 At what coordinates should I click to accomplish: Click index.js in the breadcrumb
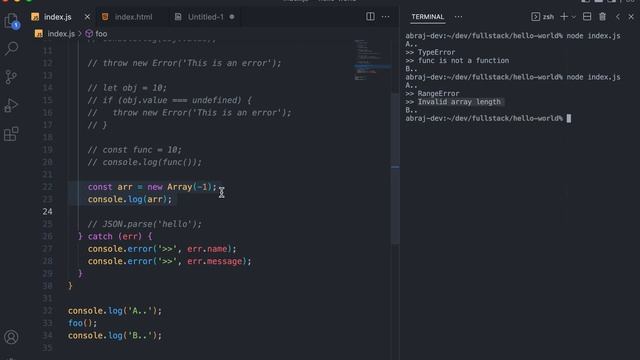coord(61,33)
